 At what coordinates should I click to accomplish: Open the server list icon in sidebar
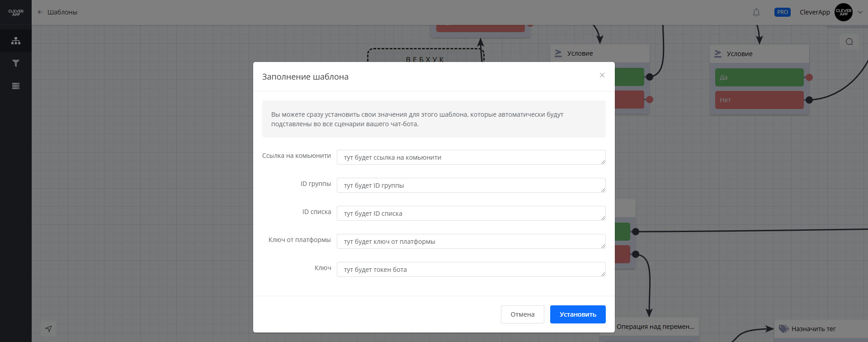pos(16,86)
